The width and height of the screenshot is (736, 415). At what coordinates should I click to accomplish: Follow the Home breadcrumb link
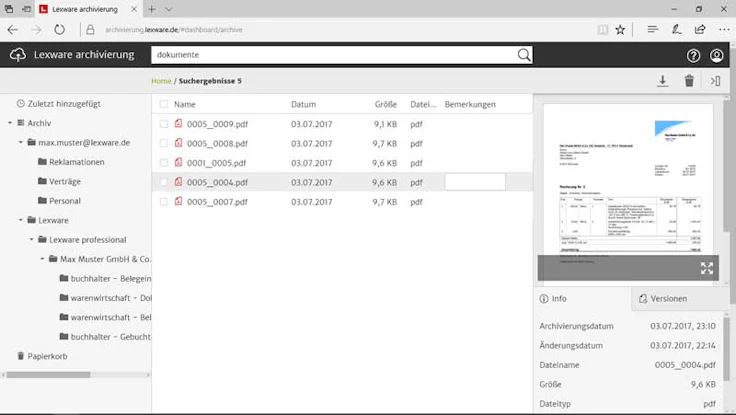pos(161,81)
